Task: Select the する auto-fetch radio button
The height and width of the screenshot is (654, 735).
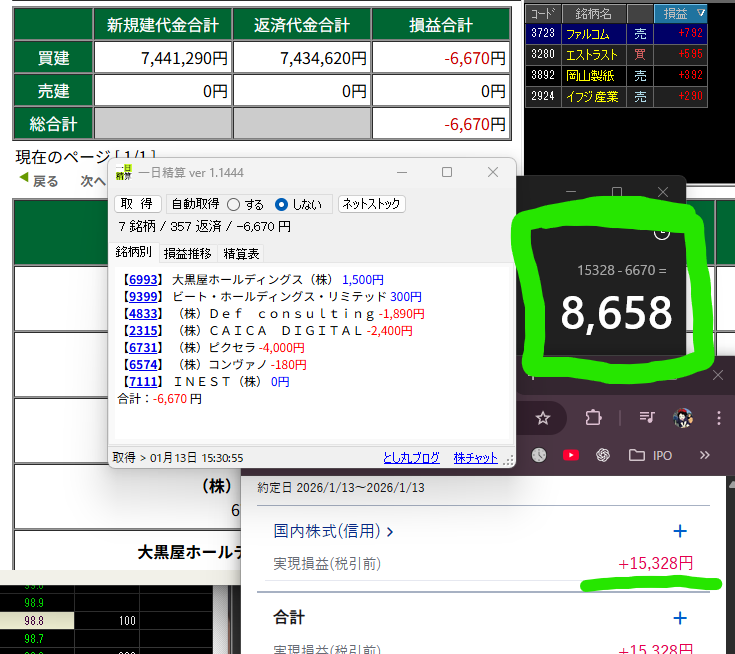Action: (233, 204)
